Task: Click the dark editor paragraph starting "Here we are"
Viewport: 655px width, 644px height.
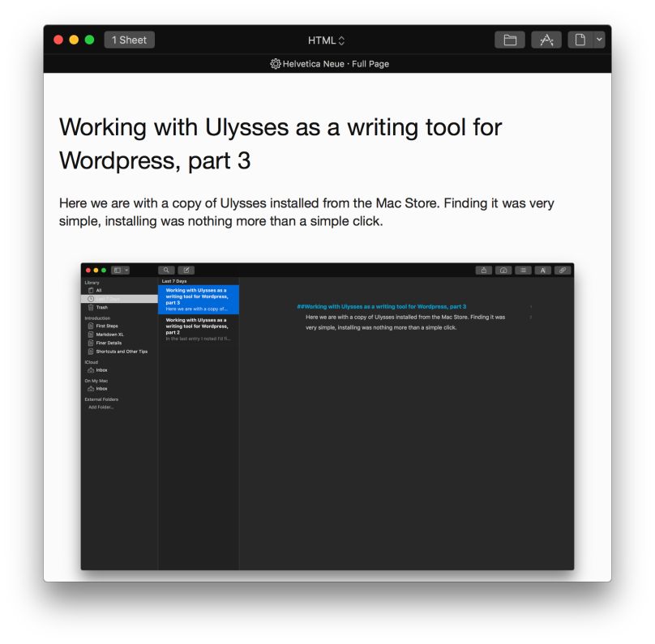Action: 405,322
